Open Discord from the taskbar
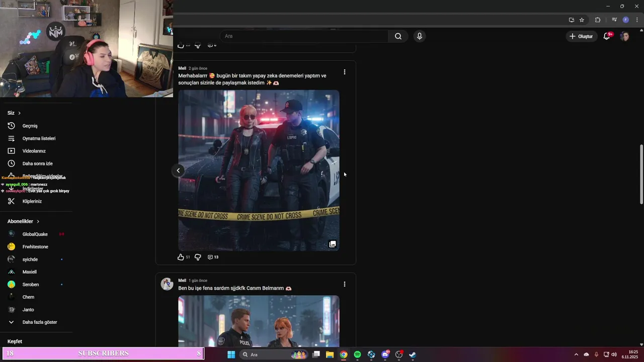This screenshot has height=362, width=644. coord(385,354)
